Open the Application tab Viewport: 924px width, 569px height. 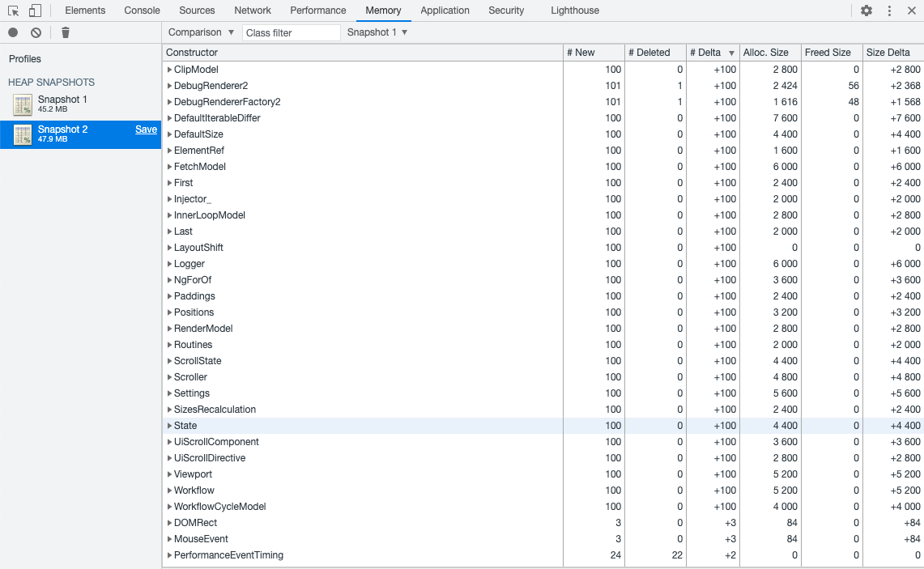point(445,11)
